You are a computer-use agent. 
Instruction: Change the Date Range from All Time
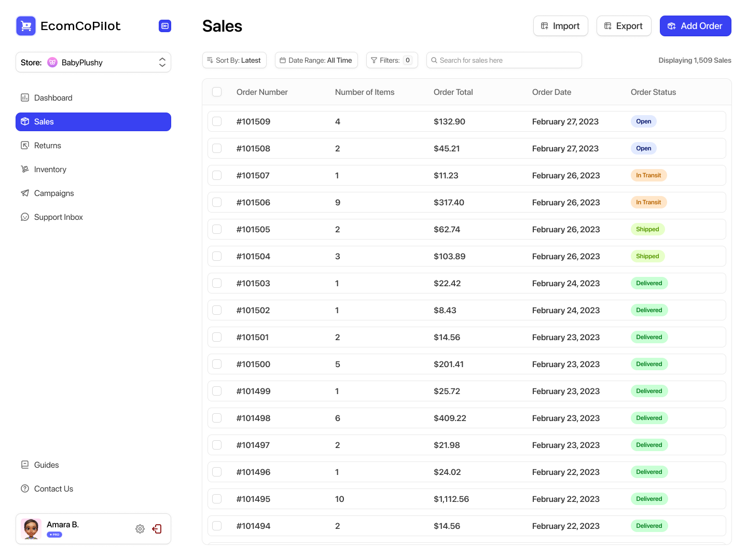(316, 60)
